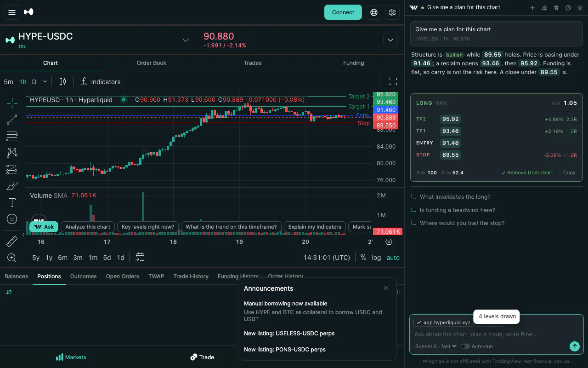
Task: Toggle auto scale on the chart
Action: (x=393, y=258)
